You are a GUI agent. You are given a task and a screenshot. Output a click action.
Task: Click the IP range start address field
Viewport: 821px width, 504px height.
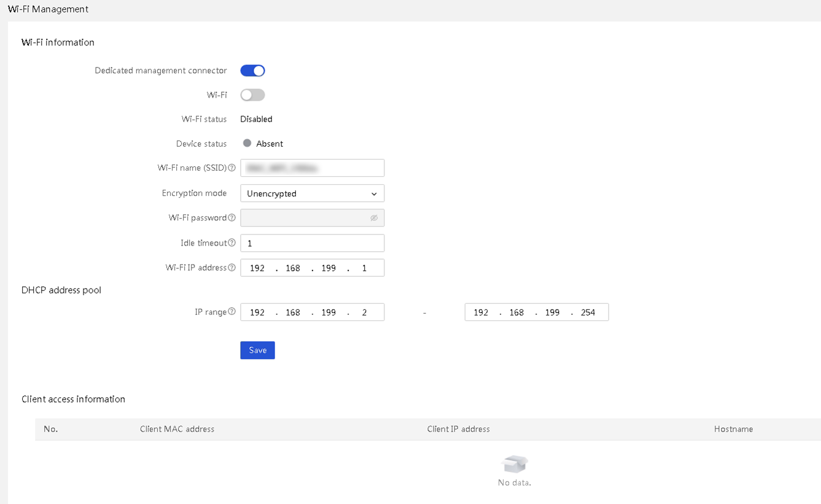[x=312, y=312]
